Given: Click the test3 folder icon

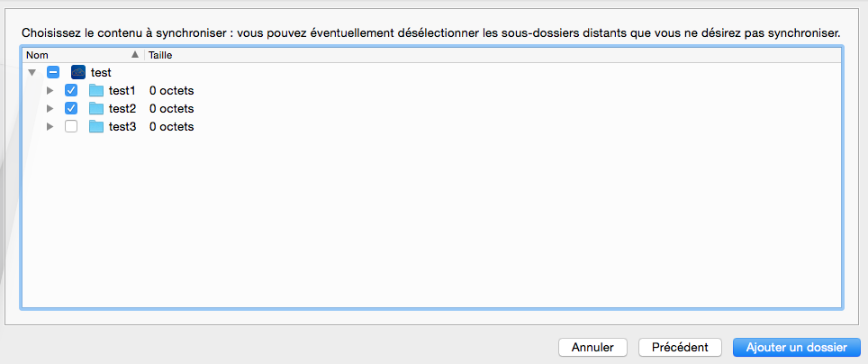Looking at the screenshot, I should (96, 126).
